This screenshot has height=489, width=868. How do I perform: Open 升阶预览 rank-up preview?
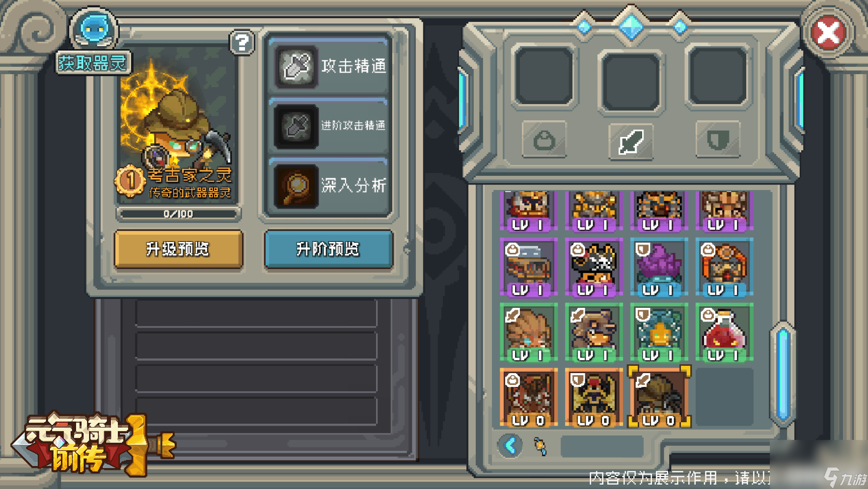pos(328,249)
